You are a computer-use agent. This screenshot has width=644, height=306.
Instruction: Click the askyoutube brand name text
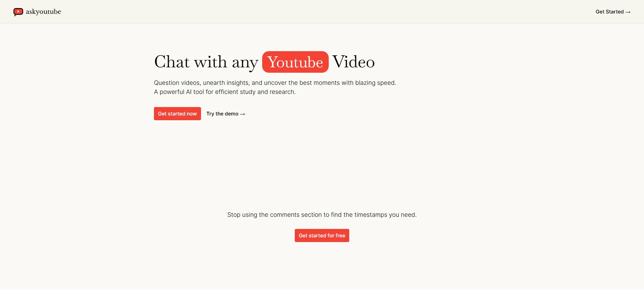(43, 12)
